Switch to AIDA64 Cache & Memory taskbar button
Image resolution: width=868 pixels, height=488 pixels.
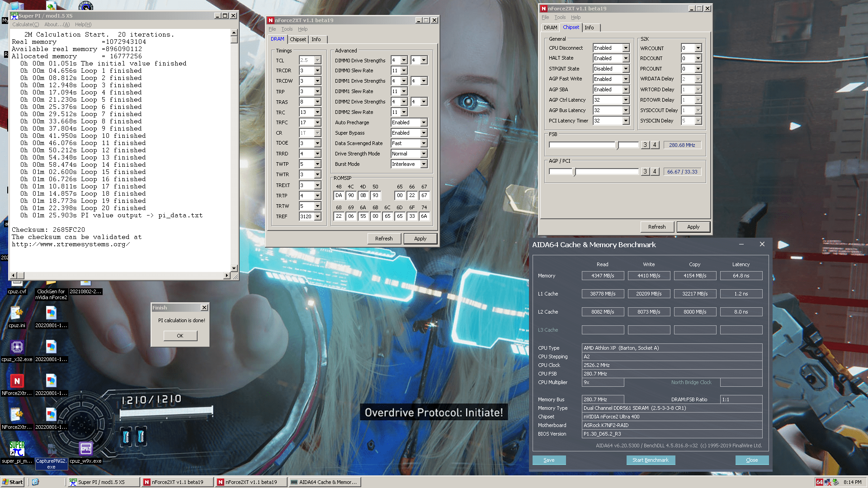pyautogui.click(x=325, y=482)
